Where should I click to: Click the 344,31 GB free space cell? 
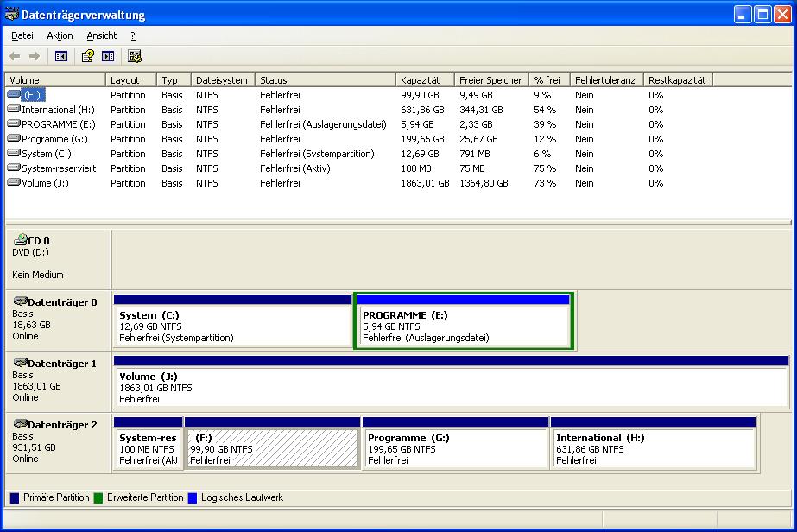pos(481,110)
